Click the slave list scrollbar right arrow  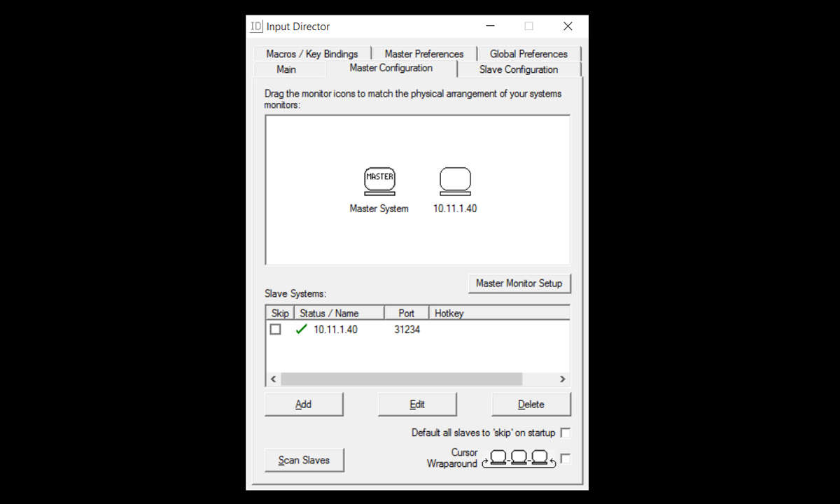click(x=562, y=379)
